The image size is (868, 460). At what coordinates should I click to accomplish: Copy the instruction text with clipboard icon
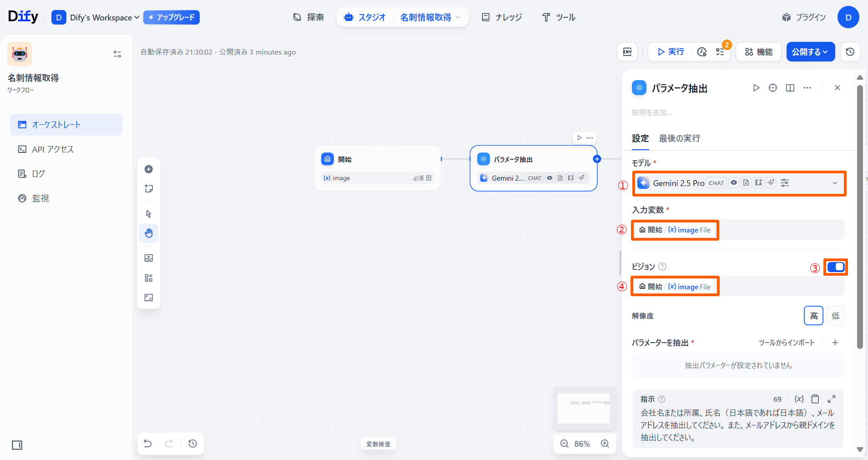pos(815,399)
